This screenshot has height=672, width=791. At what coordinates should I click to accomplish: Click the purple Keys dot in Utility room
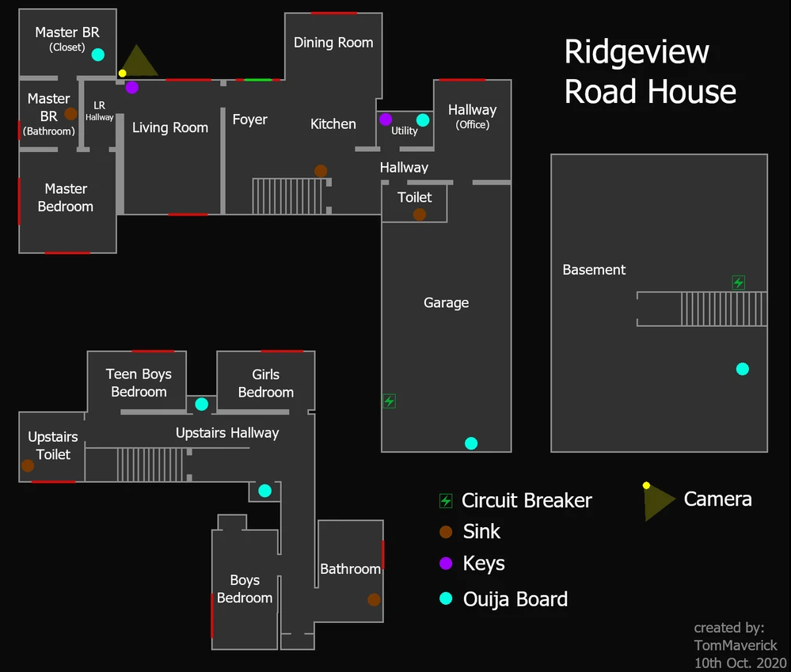click(x=386, y=119)
